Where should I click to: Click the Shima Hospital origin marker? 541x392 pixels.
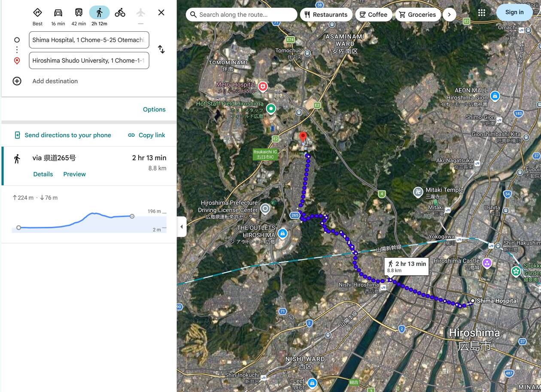click(x=472, y=301)
